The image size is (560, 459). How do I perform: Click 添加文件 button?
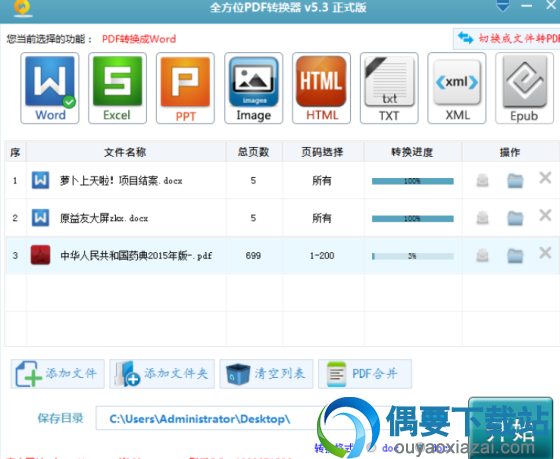tap(58, 374)
